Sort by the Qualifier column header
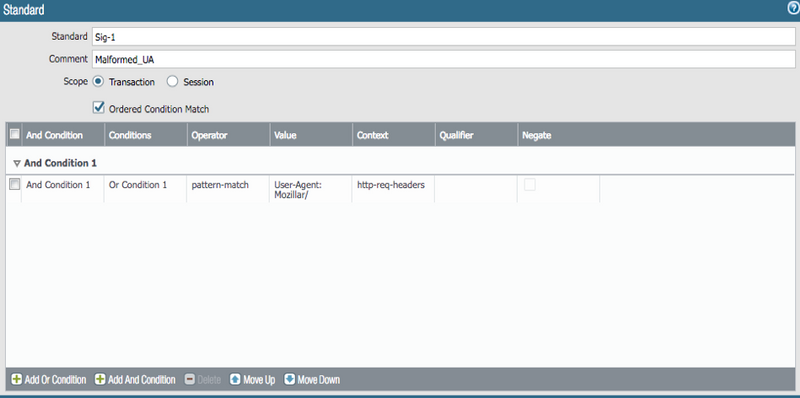800x398 pixels. [477, 135]
